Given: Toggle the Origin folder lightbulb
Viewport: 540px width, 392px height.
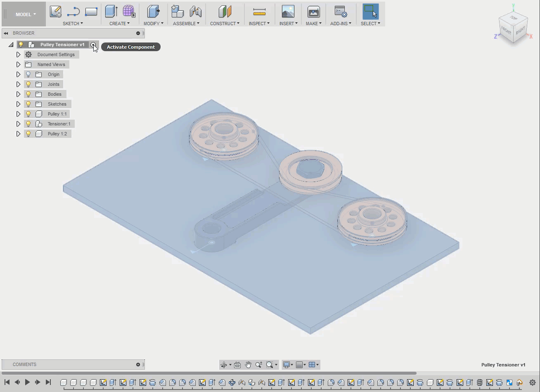Looking at the screenshot, I should coord(28,74).
